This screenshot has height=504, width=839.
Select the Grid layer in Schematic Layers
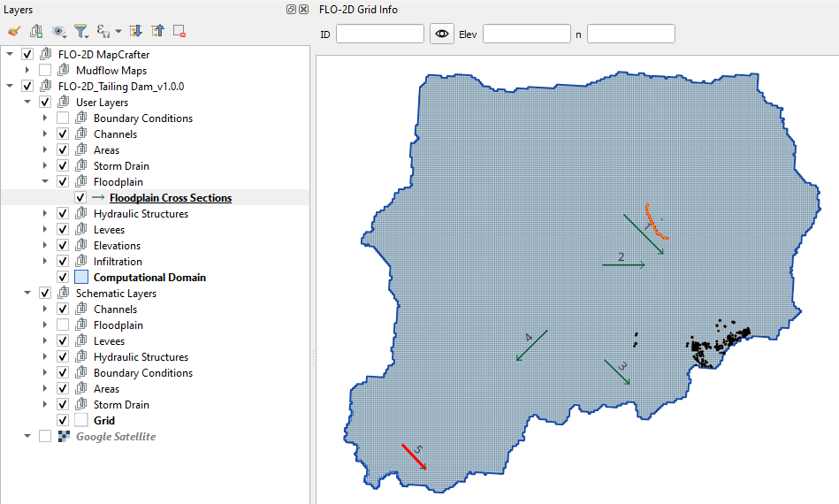coord(103,421)
